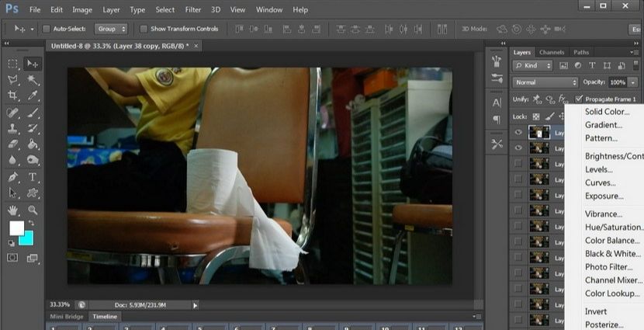Select the Pen tool
The image size is (644, 330).
[12, 177]
